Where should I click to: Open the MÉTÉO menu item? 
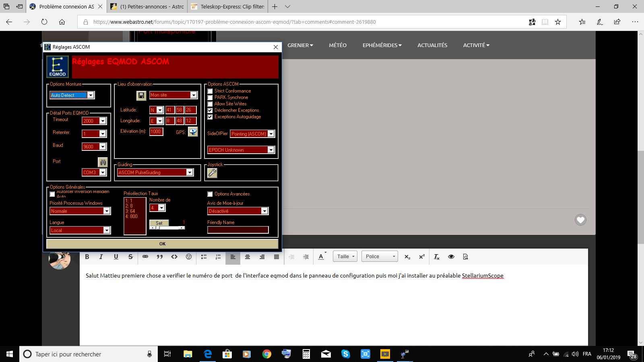[338, 45]
